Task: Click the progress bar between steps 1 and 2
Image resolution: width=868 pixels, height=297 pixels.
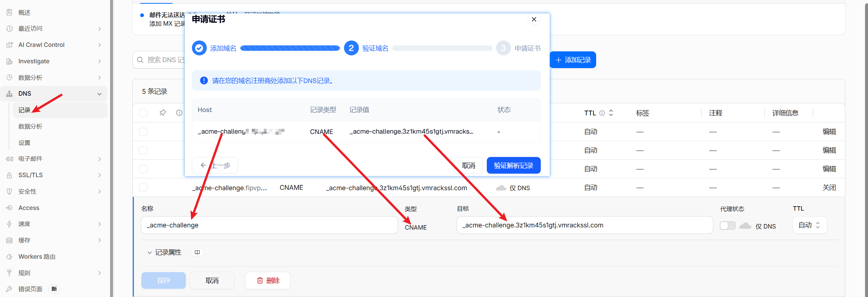Action: 290,48
